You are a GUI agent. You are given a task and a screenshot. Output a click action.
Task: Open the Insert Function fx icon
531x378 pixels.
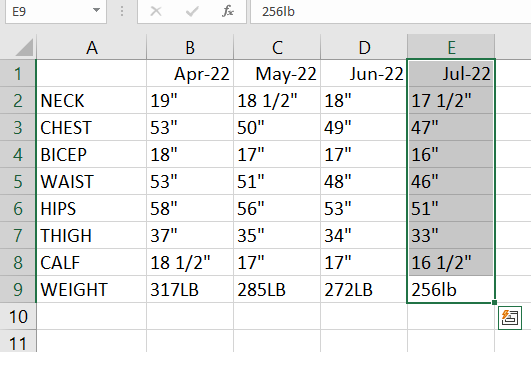(228, 12)
